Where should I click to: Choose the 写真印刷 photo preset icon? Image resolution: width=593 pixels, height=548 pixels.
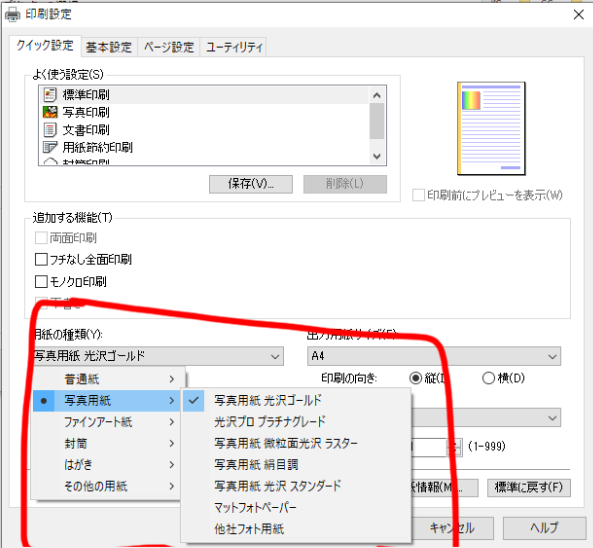click(50, 112)
